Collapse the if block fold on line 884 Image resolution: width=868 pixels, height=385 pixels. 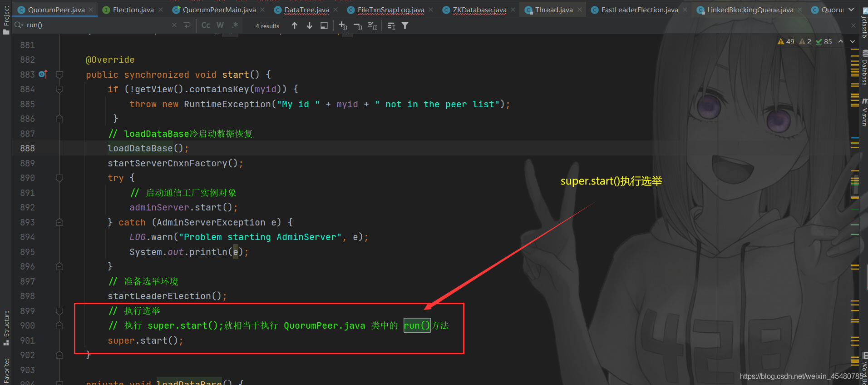(x=59, y=90)
